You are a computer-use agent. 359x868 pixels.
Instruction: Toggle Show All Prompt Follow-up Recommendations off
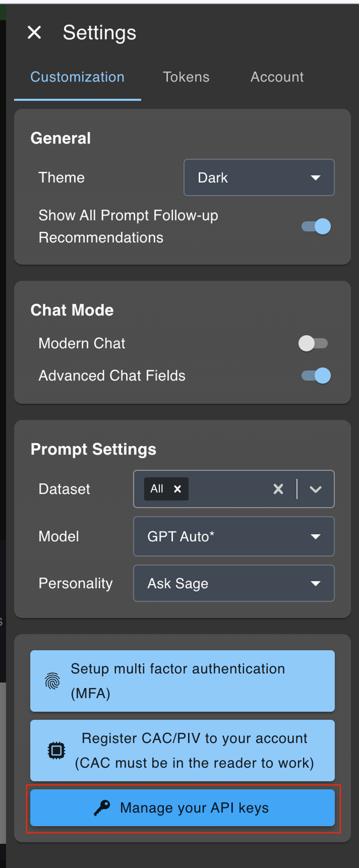[x=315, y=226]
